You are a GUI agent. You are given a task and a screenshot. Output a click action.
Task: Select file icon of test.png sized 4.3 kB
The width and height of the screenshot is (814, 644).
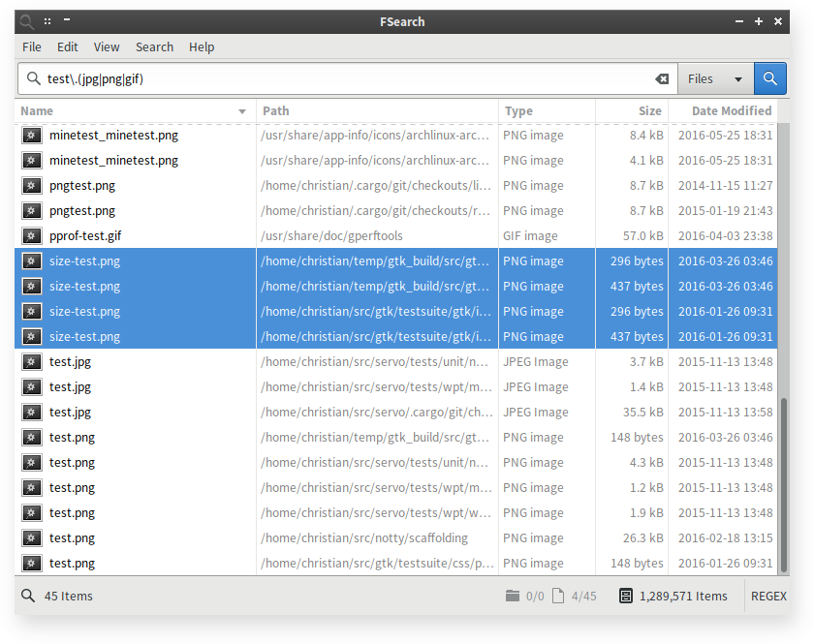coord(32,462)
